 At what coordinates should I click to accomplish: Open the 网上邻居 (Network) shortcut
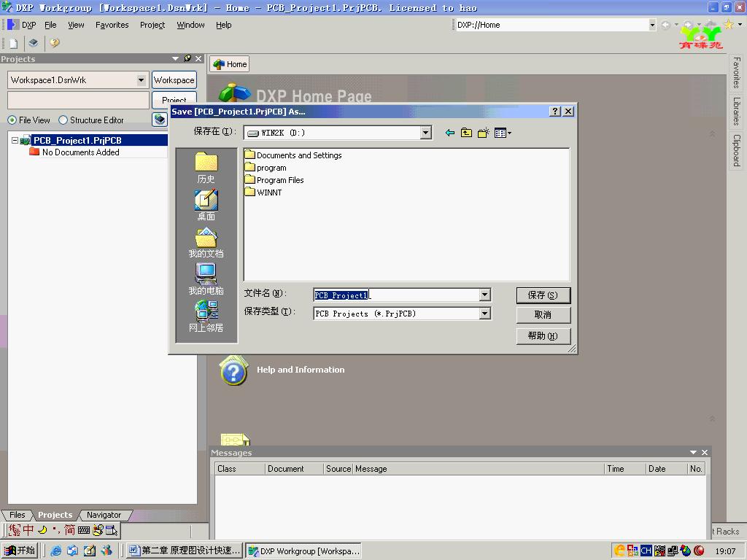[x=206, y=316]
